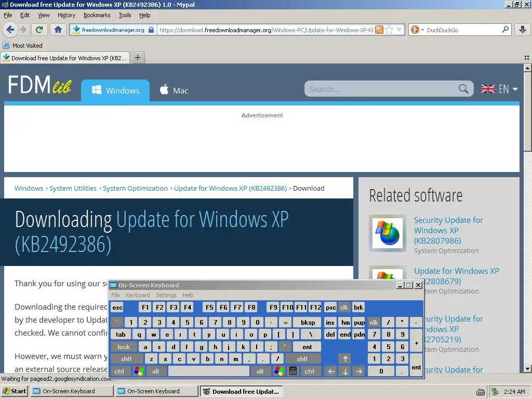Image resolution: width=532 pixels, height=399 pixels.
Task: Click the space bar on On-Screen Keyboard
Action: pos(209,371)
